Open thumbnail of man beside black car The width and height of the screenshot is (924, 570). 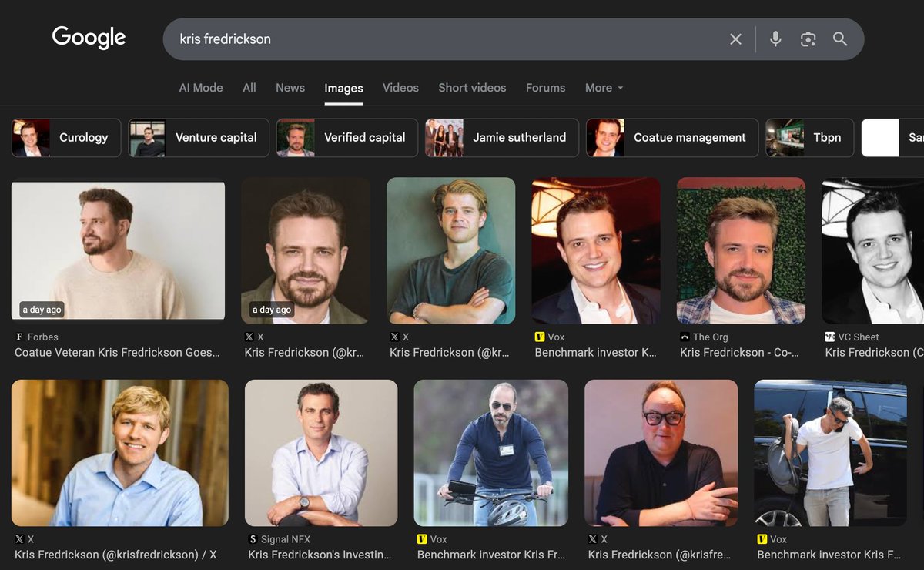tap(830, 453)
